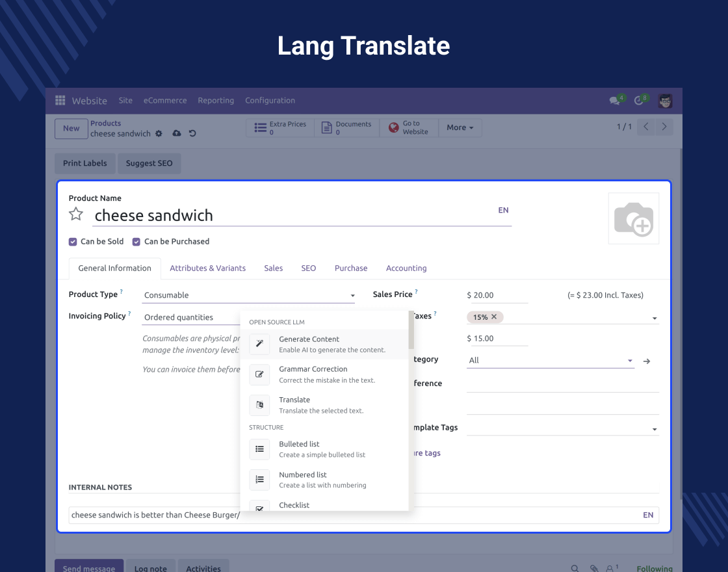Click the Numbered list icon
The image size is (728, 572).
[x=259, y=480]
